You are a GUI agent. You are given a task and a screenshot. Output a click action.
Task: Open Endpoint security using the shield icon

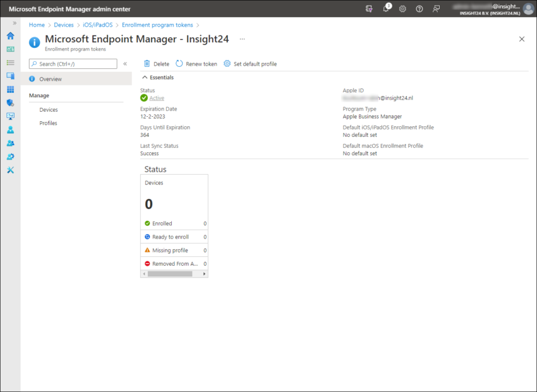(x=9, y=102)
